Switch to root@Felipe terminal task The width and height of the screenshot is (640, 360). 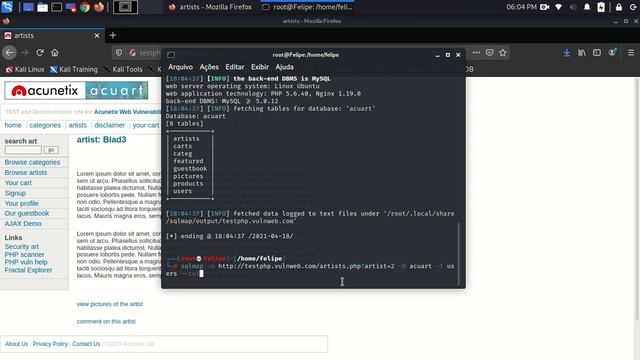307,7
